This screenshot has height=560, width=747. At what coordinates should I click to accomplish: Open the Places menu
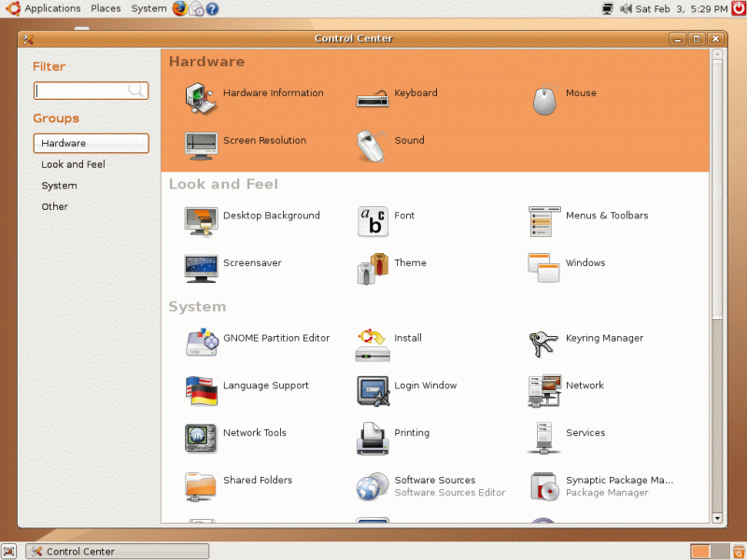click(x=106, y=8)
